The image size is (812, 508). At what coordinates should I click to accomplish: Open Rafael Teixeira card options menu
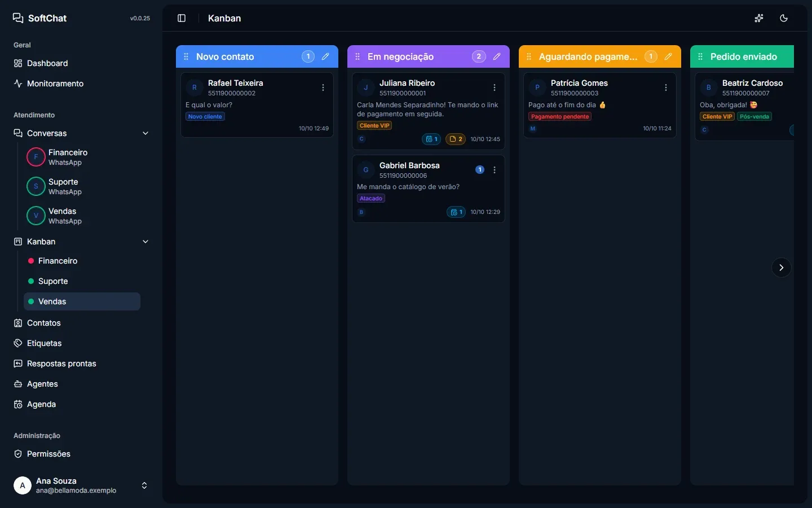pyautogui.click(x=323, y=87)
